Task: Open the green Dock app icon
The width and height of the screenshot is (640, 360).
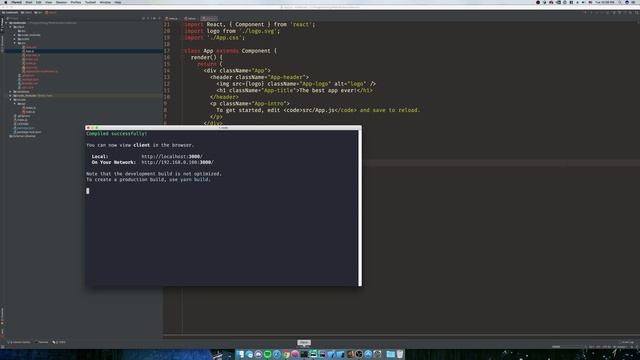Action: tap(267, 354)
